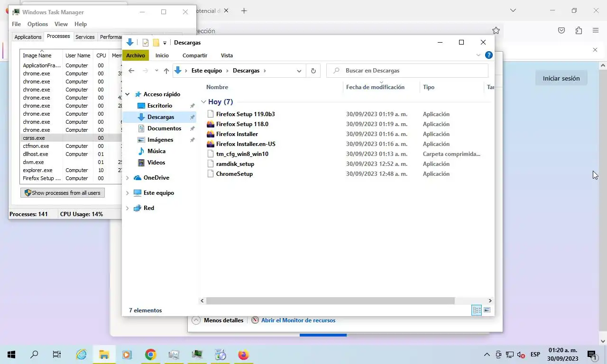Switch Explorer to large icons view layout

point(487,310)
